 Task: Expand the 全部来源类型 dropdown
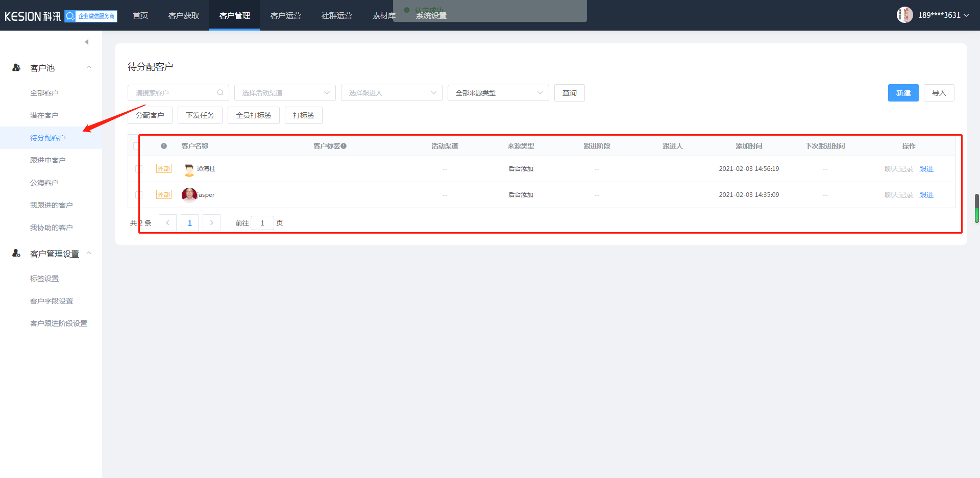(x=498, y=93)
